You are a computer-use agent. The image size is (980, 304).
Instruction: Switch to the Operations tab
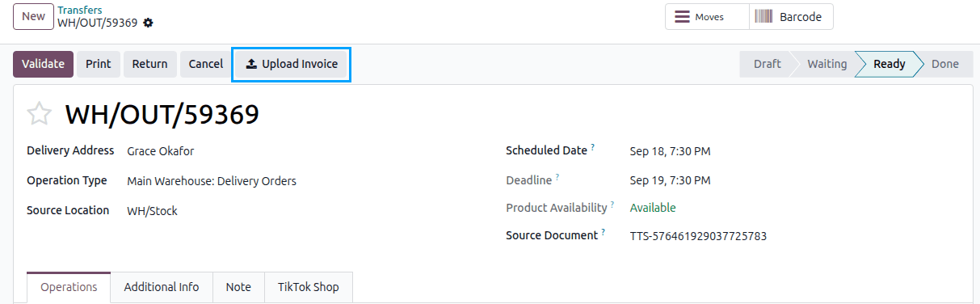pyautogui.click(x=69, y=287)
